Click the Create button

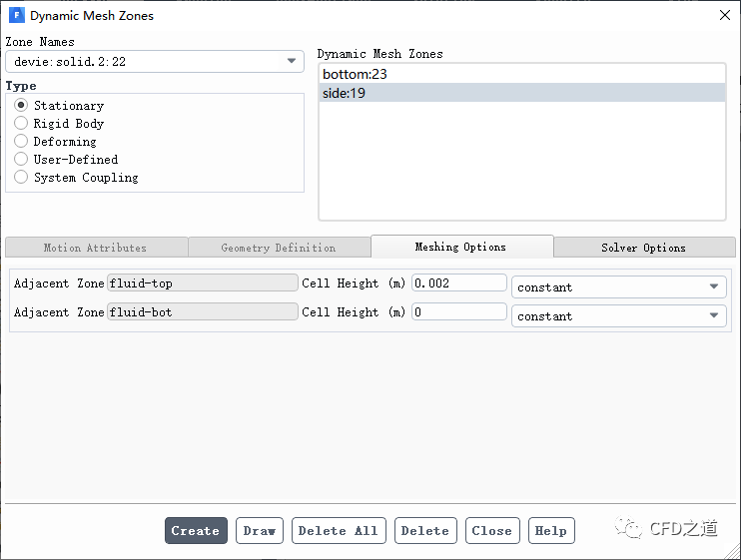[x=196, y=530]
